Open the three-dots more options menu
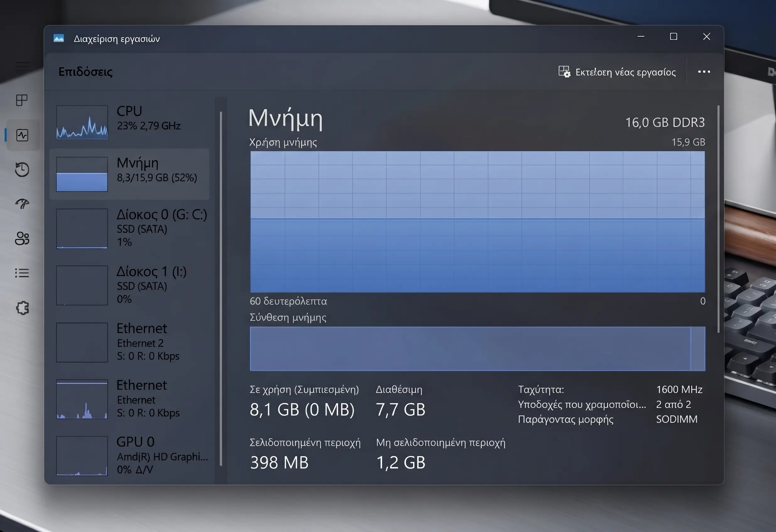 click(x=704, y=72)
